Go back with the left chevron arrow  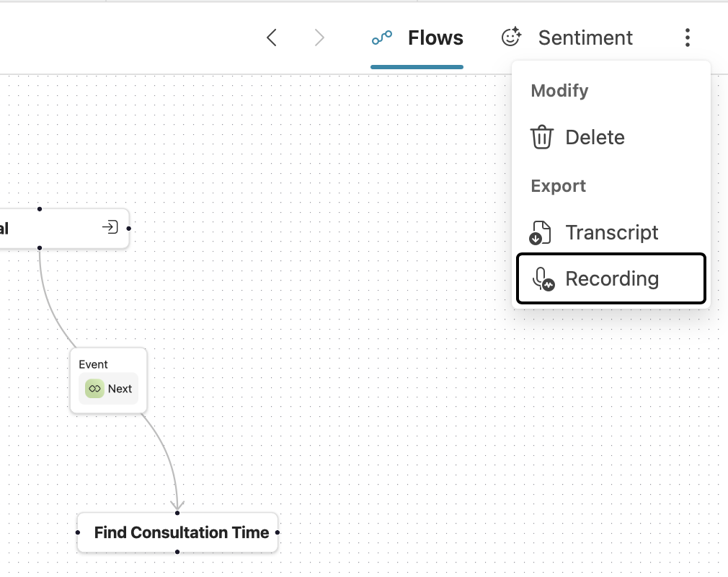272,38
